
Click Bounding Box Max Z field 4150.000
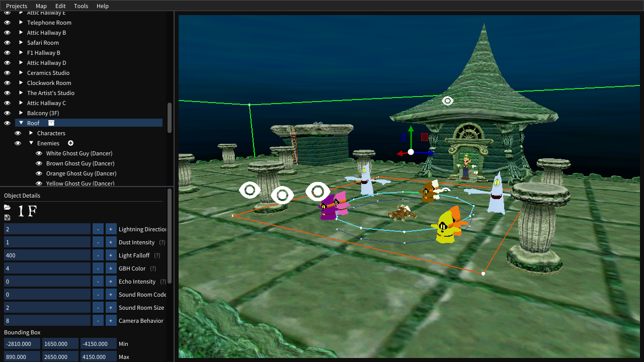[99, 357]
